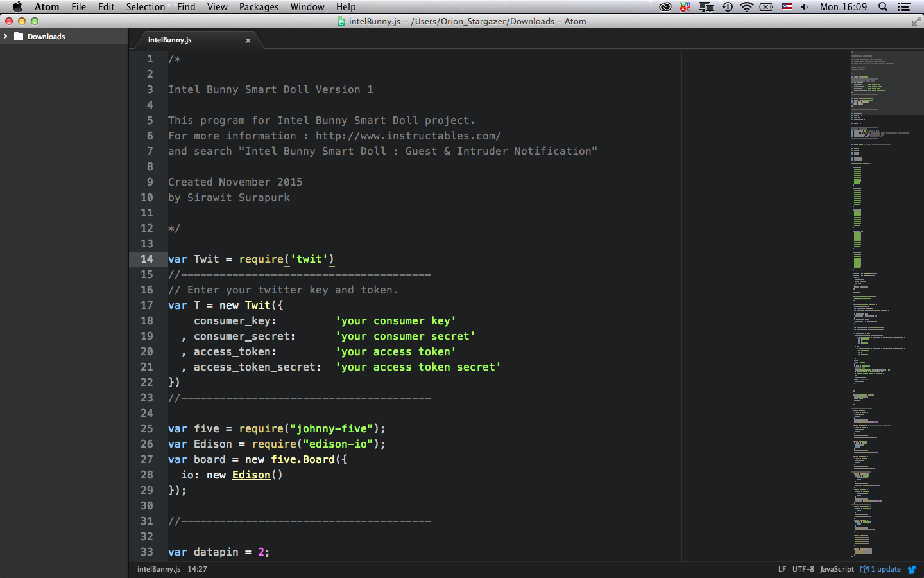Change the JavaScript grammar selector

837,569
